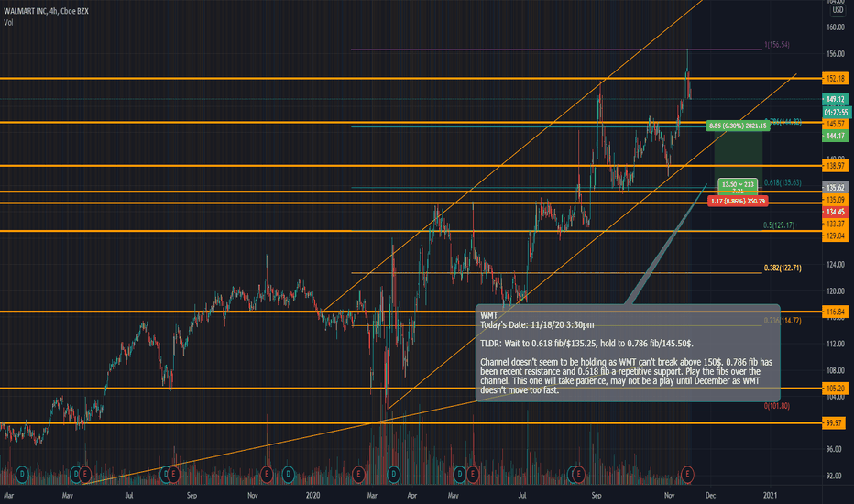Viewport: 854px width, 504px height.
Task: Click the 99.97 horizontal line price label
Action: click(x=836, y=422)
